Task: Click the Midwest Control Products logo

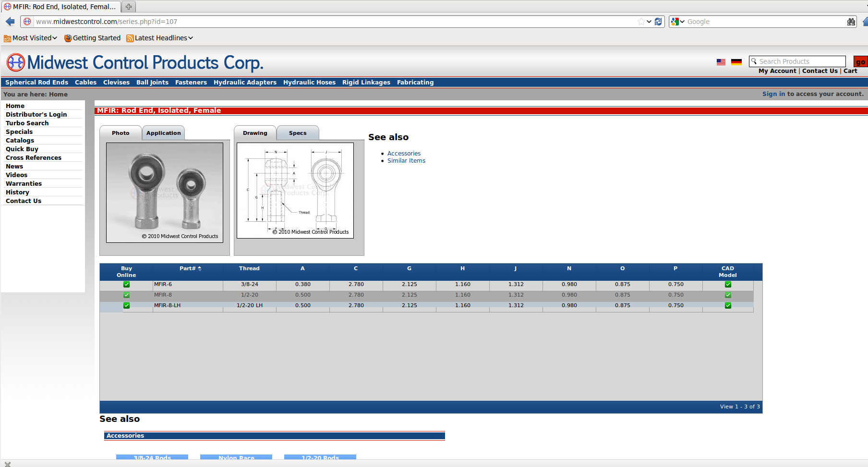Action: point(135,62)
